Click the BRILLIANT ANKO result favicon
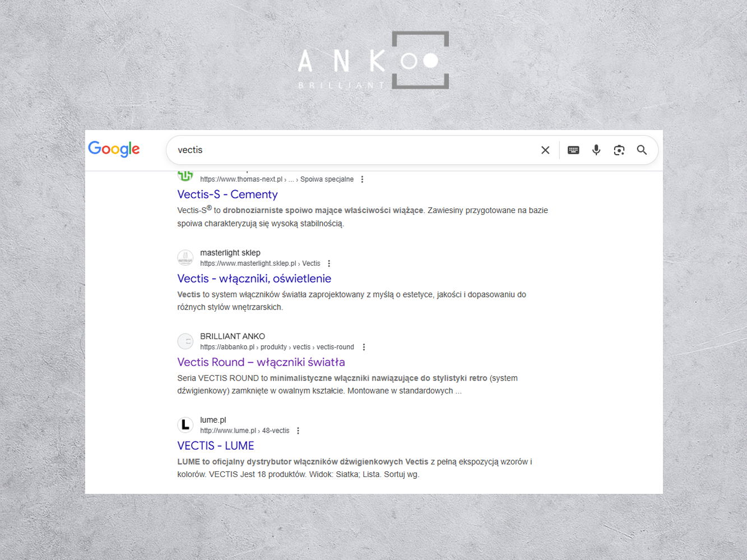Image resolution: width=747 pixels, height=560 pixels. [x=185, y=341]
